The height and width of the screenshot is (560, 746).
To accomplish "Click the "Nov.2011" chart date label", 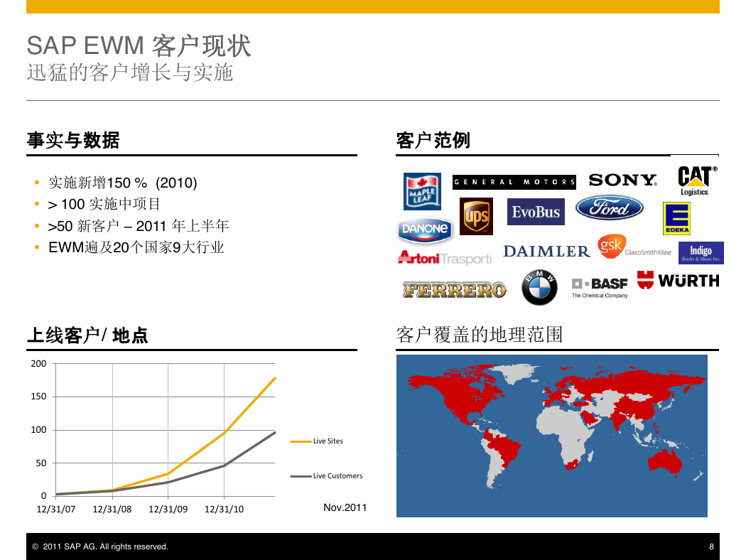I will click(x=345, y=507).
